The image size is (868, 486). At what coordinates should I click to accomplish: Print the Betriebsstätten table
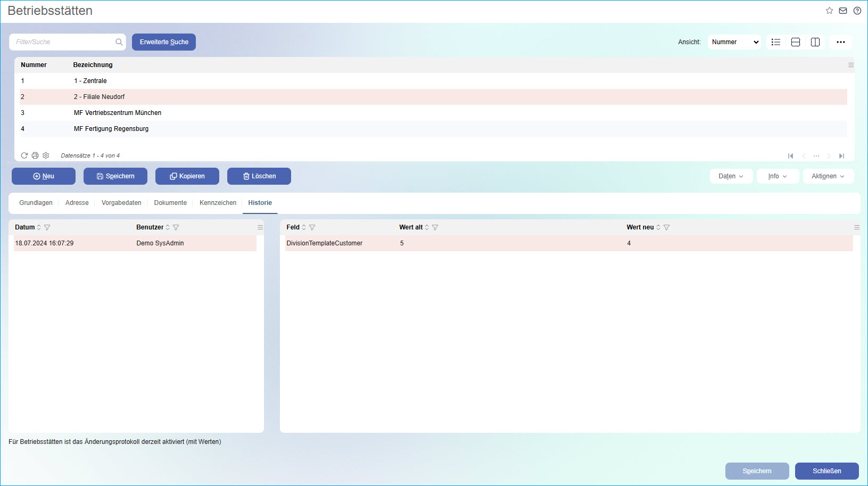click(35, 155)
